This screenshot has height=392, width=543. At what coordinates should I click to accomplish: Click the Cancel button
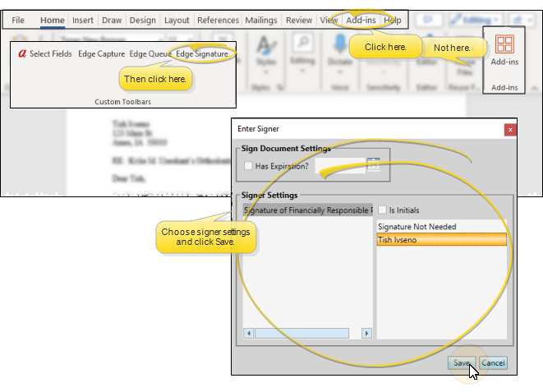pos(493,362)
